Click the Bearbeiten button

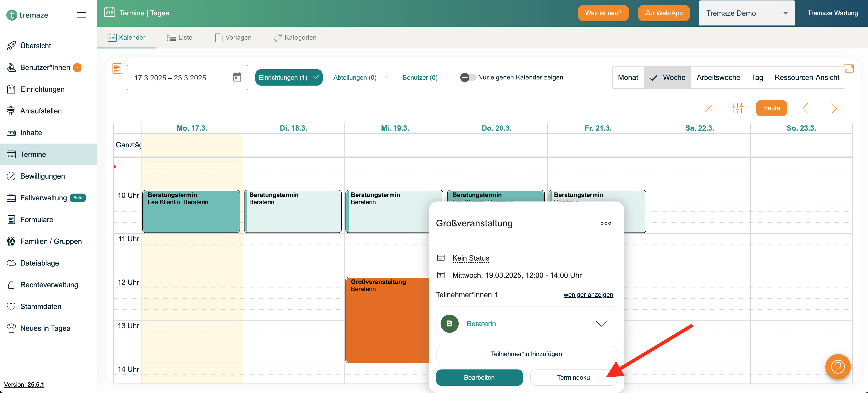[x=479, y=378]
